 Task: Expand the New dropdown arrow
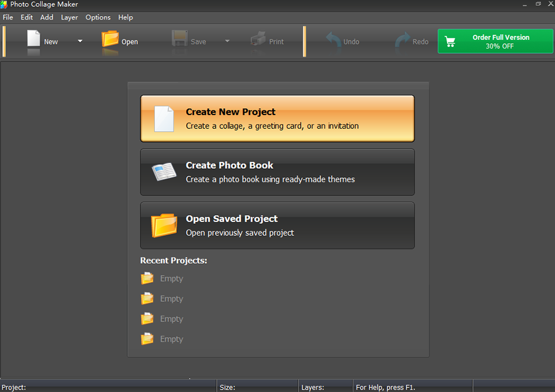point(80,41)
